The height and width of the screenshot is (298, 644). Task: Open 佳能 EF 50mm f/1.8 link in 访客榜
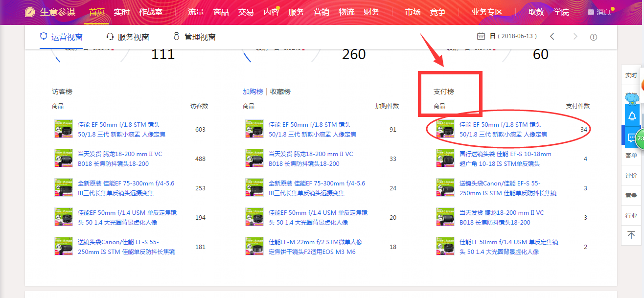[122, 129]
